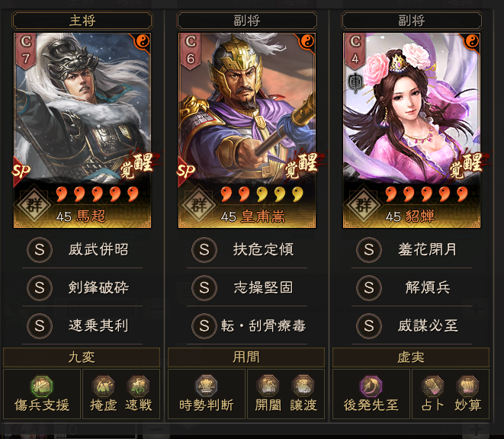Click the 時勢判断 tactic icon

[207, 386]
